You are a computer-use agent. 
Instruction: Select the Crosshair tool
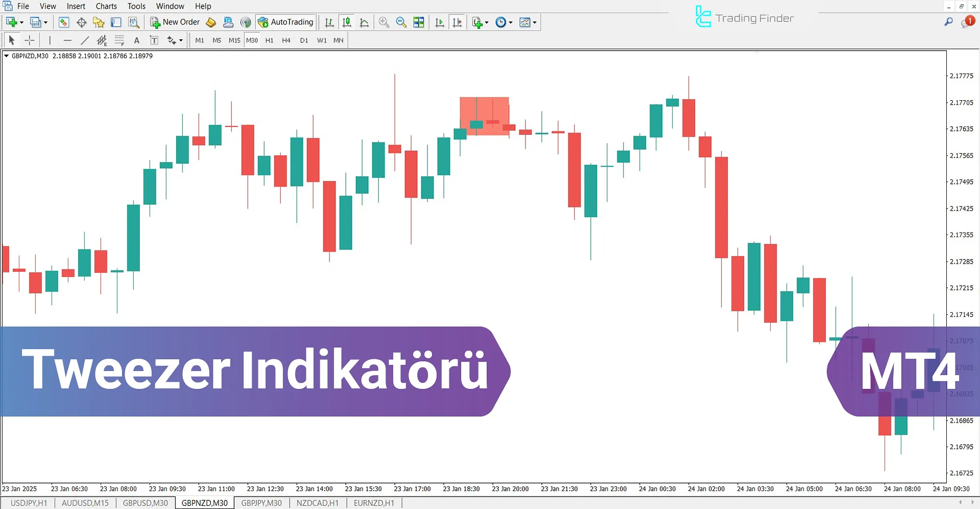coord(29,40)
